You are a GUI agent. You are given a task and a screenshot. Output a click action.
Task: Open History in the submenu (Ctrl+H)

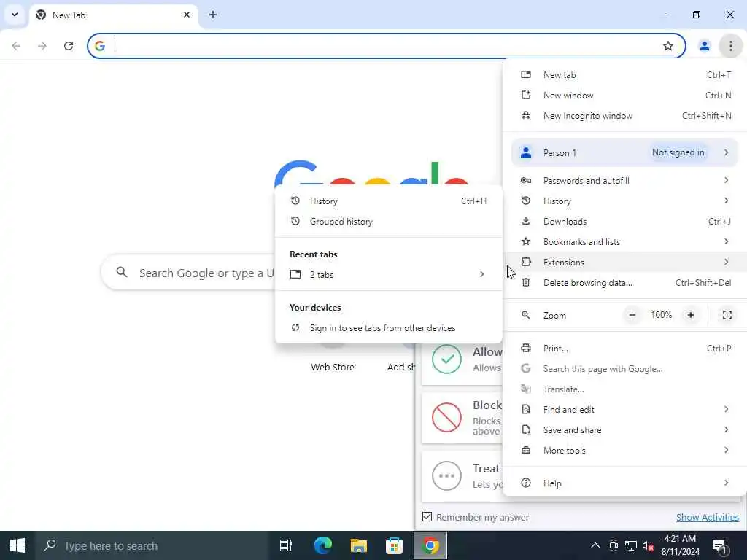pos(389,201)
